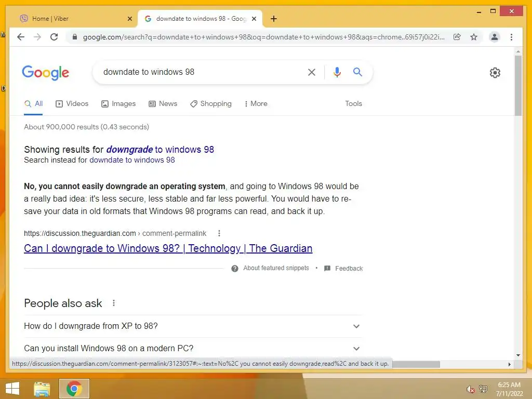Bookmark this page with the star icon
The height and width of the screenshot is (399, 532).
coord(474,37)
